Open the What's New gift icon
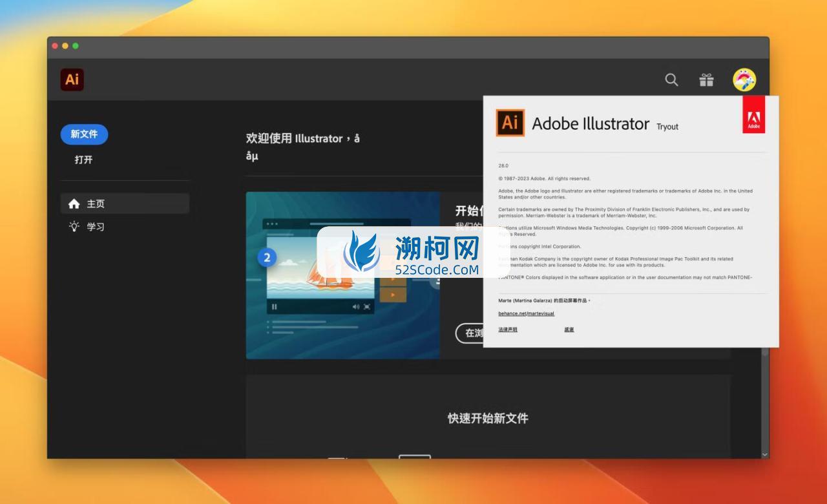This screenshot has height=504, width=827. (x=707, y=79)
